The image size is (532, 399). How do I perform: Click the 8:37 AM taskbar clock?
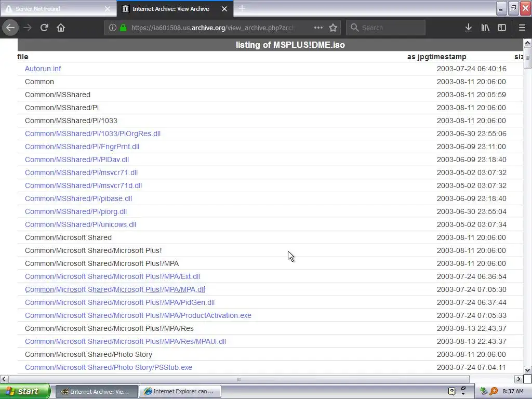pyautogui.click(x=513, y=391)
